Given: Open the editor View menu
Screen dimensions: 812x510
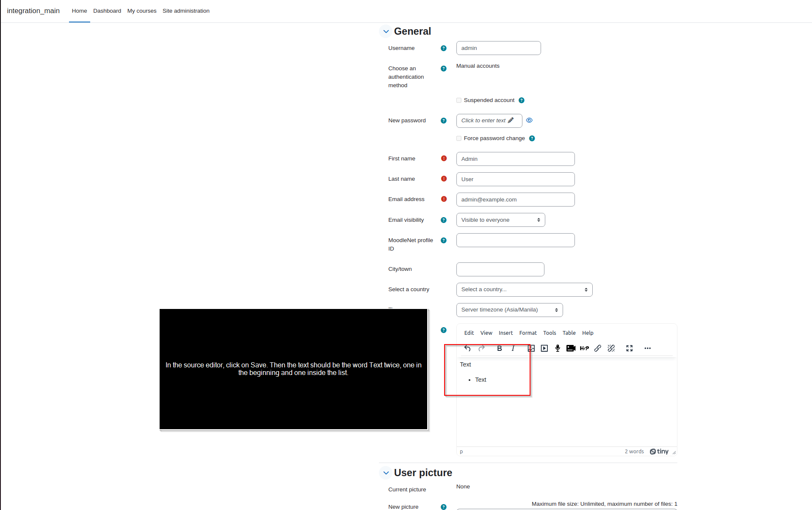Looking at the screenshot, I should tap(486, 333).
